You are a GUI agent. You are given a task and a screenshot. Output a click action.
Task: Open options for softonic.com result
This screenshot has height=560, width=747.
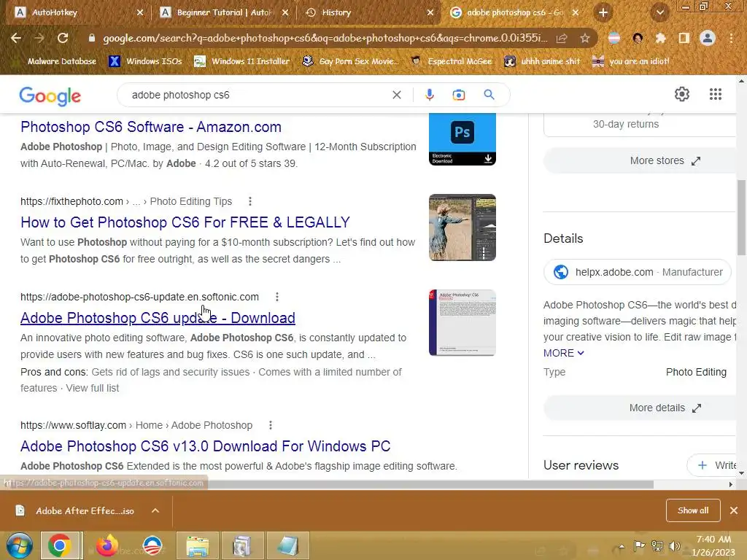tap(276, 297)
